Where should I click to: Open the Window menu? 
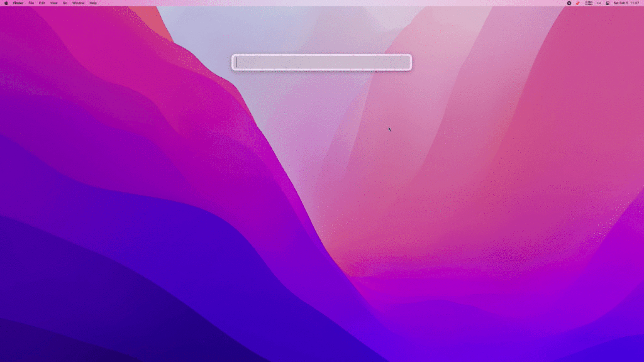78,3
